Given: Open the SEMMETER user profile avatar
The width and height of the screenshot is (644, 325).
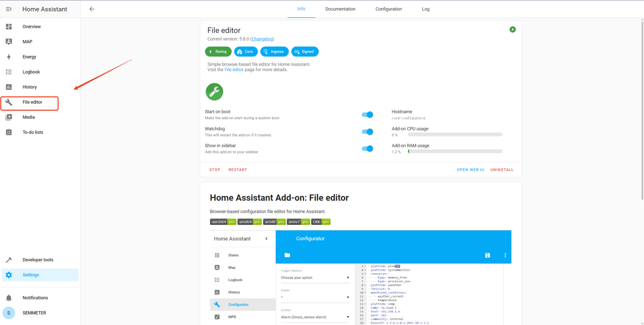Looking at the screenshot, I should coord(9,313).
